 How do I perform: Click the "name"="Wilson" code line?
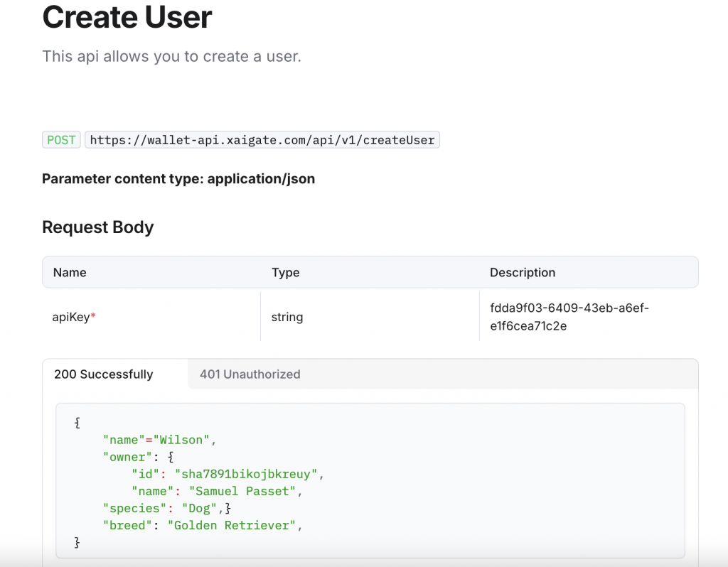(x=160, y=440)
